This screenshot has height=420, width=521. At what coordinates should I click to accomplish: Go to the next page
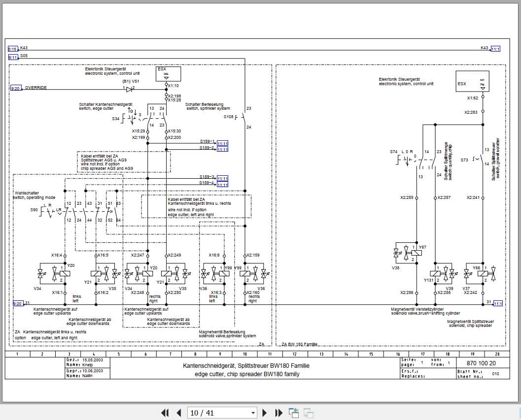265,413
